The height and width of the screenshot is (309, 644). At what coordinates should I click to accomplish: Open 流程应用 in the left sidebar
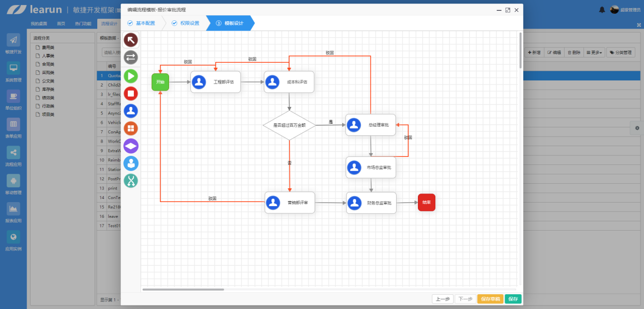(x=13, y=156)
